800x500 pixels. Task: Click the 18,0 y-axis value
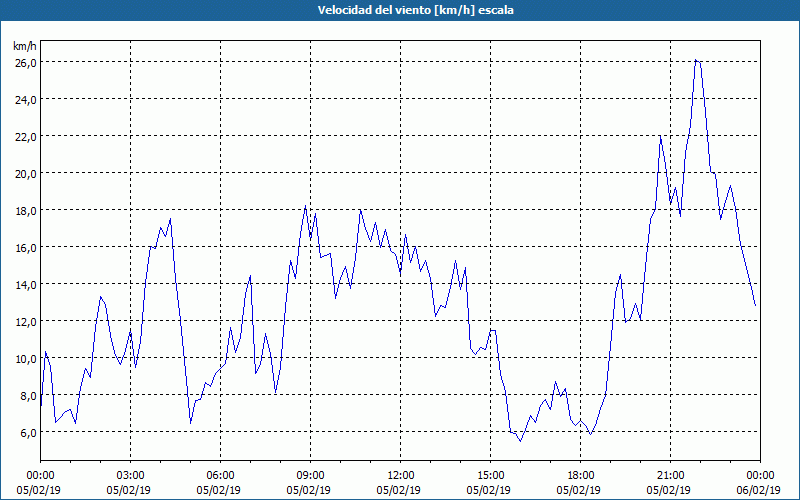(26, 211)
